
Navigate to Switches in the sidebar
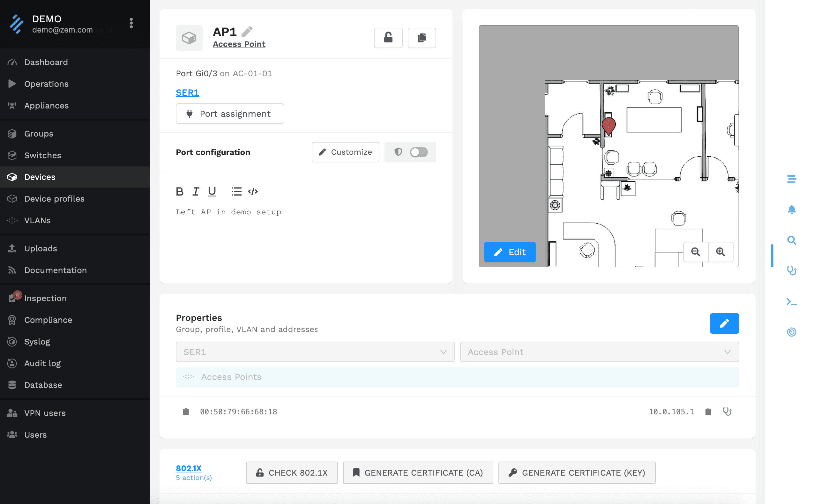[x=42, y=155]
